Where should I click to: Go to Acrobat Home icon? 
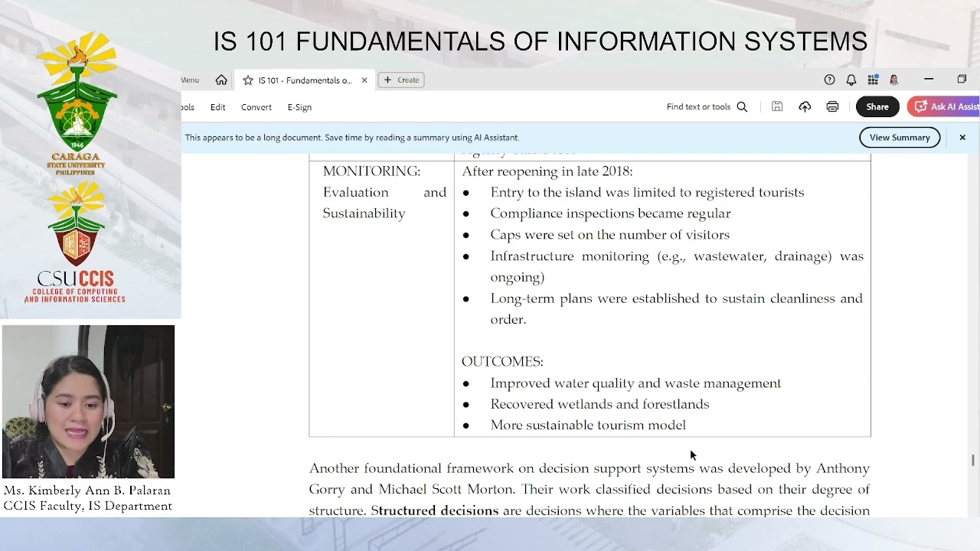click(x=221, y=80)
